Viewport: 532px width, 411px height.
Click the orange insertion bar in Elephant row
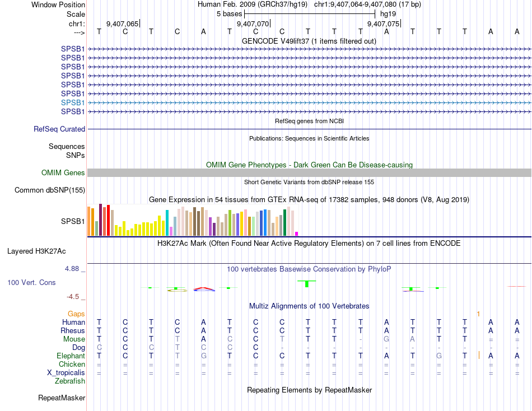[x=479, y=356]
